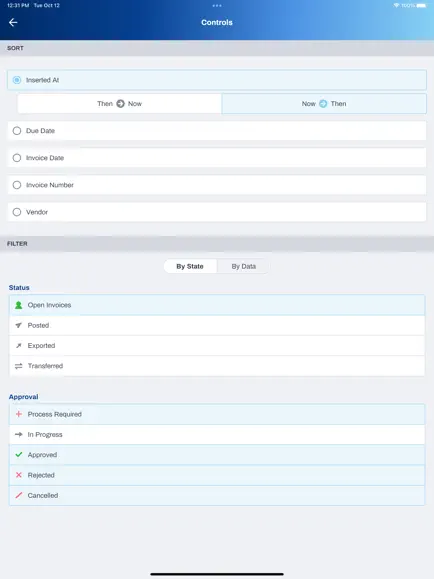This screenshot has width=434, height=579.
Task: Set sort order to Then → Now
Action: (119, 104)
